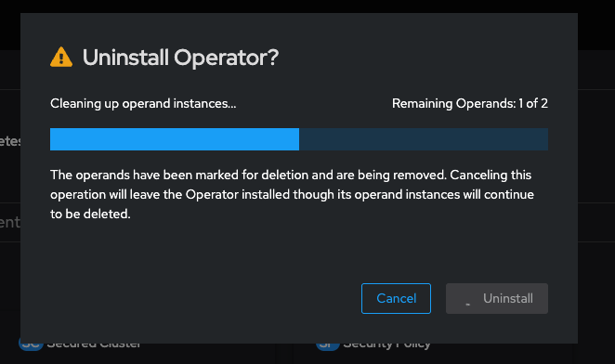Open the partially hidden Security Policy link
The image size is (615, 364).
pyautogui.click(x=386, y=346)
